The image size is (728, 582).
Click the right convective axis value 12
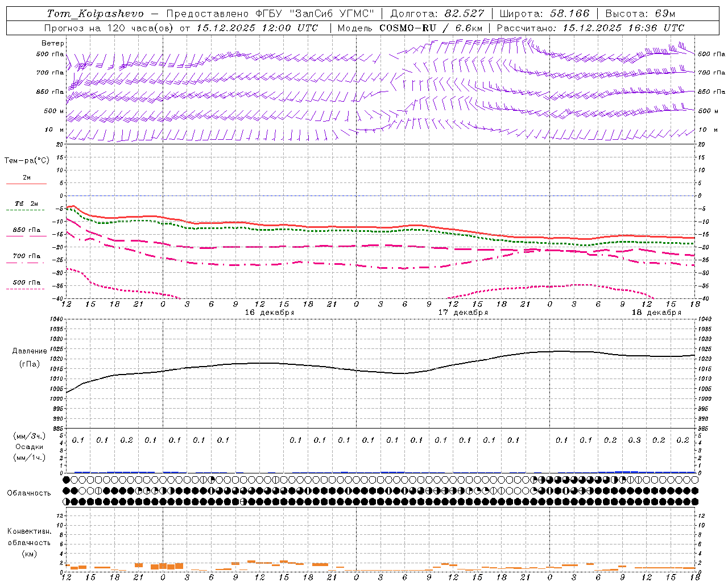pos(701,516)
